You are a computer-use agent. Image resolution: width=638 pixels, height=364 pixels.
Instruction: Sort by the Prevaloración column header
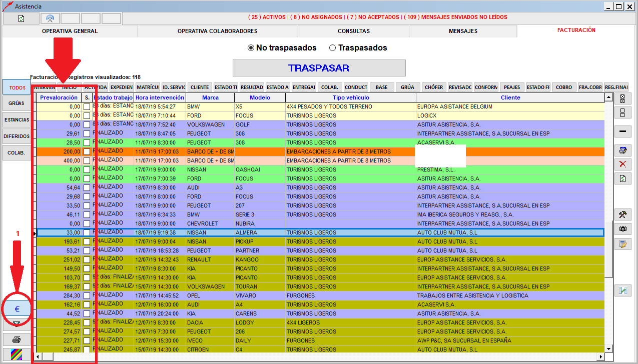click(x=59, y=97)
